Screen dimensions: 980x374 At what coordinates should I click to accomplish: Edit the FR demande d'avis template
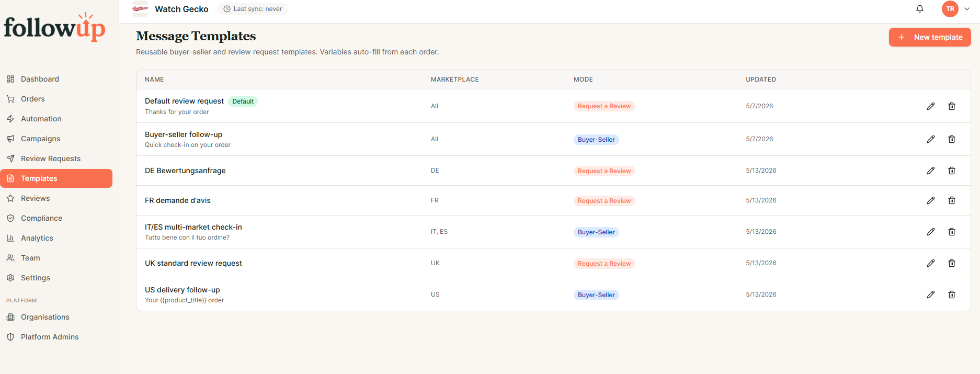coord(931,200)
